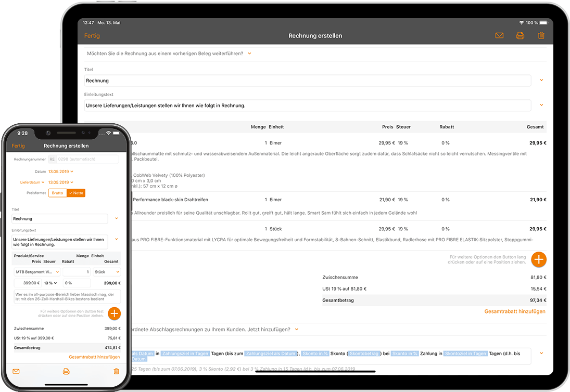Tap the trash icon in iPhone bottom bar
This screenshot has width=570, height=392.
pyautogui.click(x=116, y=371)
